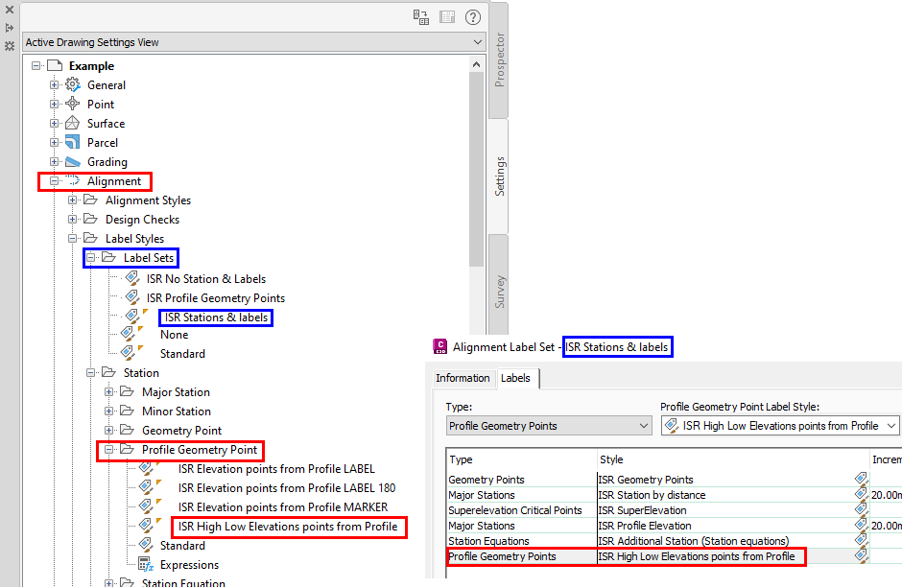
Task: Select ISR Elevation points from Profile LABEL
Action: click(276, 469)
